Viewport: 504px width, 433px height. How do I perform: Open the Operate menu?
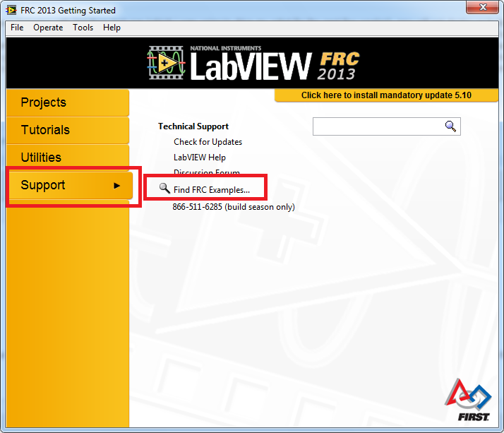point(48,28)
